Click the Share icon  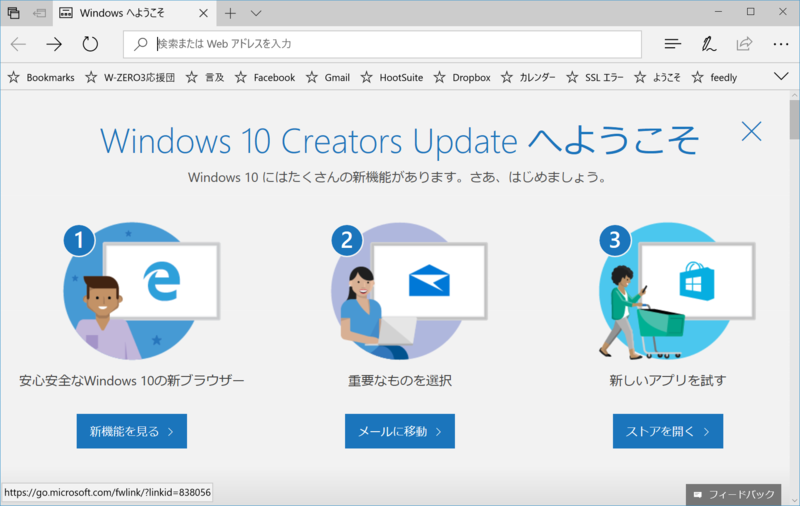tap(744, 44)
